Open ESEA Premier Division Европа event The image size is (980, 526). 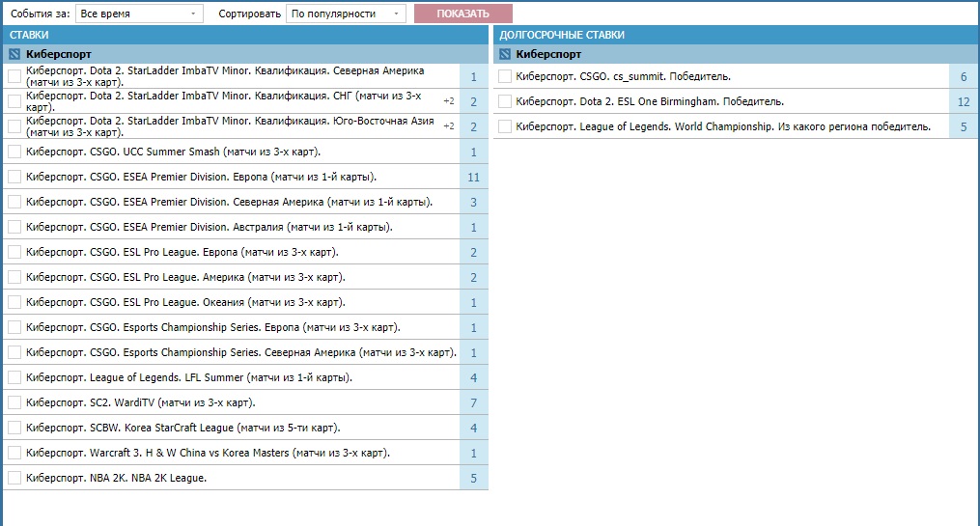coord(201,177)
